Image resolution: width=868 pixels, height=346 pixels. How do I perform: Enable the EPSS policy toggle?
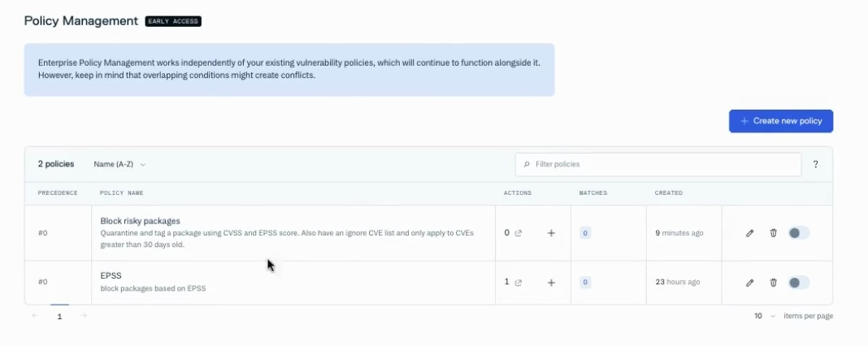pos(799,283)
